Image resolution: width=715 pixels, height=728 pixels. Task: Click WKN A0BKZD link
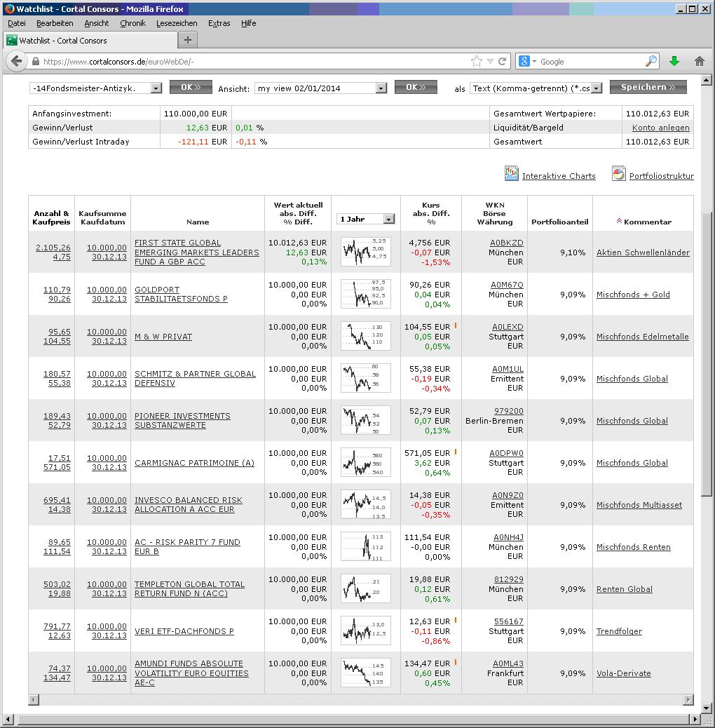(x=507, y=243)
